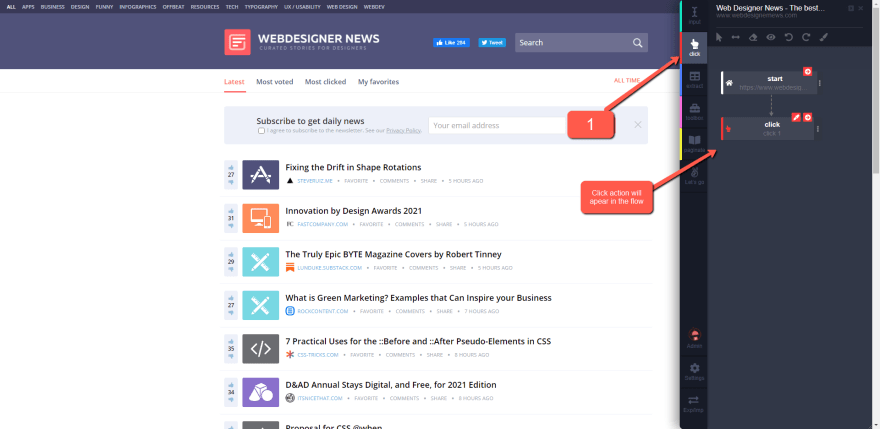This screenshot has height=429, width=880.
Task: Open the APPS category in top menu
Action: 28,7
